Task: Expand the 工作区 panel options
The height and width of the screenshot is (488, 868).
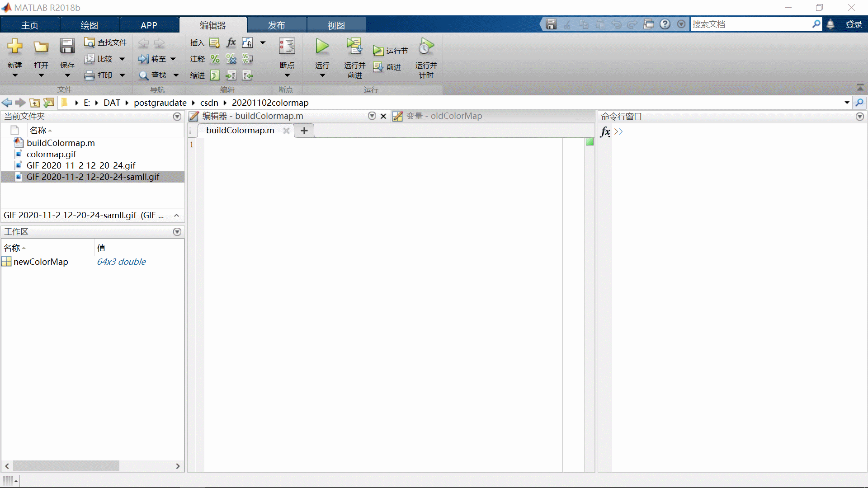Action: coord(177,231)
